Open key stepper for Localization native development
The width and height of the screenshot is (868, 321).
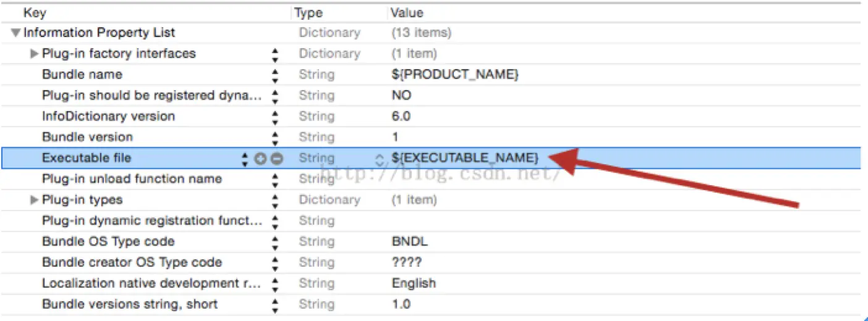(275, 284)
